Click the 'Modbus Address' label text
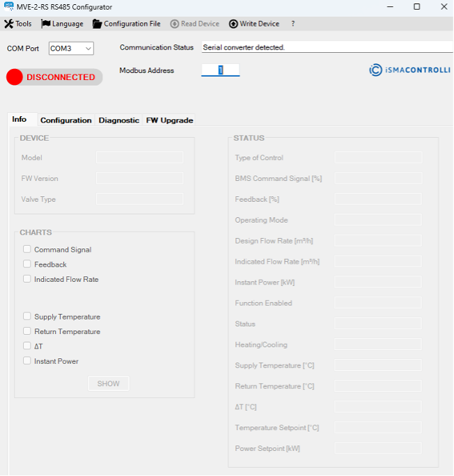The width and height of the screenshot is (454, 476). [147, 70]
